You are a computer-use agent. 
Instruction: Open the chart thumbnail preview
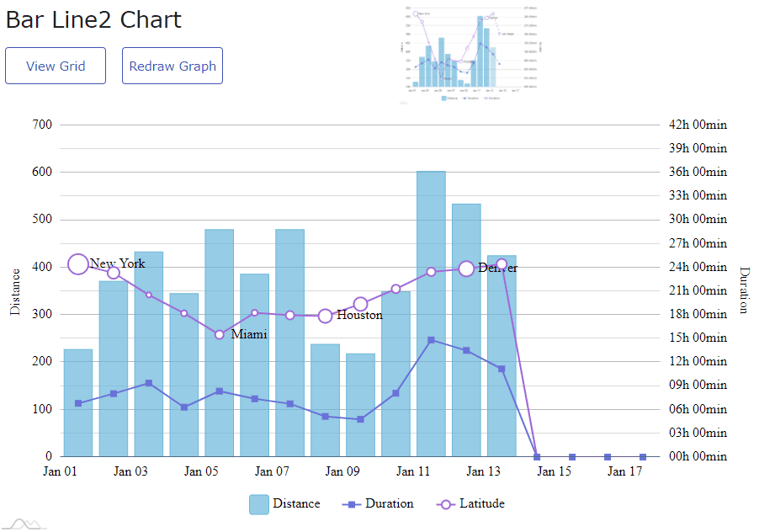click(x=470, y=54)
